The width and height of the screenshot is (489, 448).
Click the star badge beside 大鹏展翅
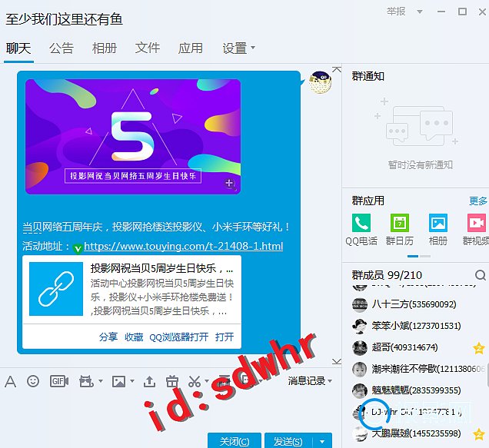(x=479, y=433)
